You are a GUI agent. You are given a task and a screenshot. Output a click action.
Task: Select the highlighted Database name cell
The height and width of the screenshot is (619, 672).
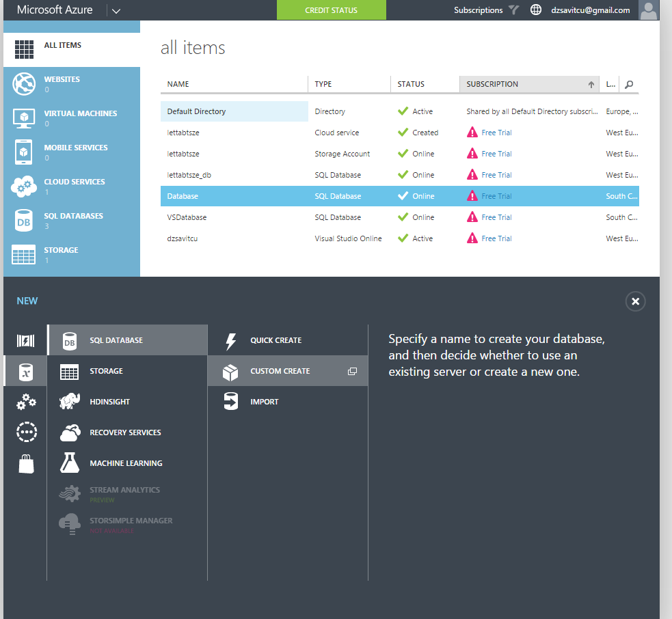coord(234,196)
